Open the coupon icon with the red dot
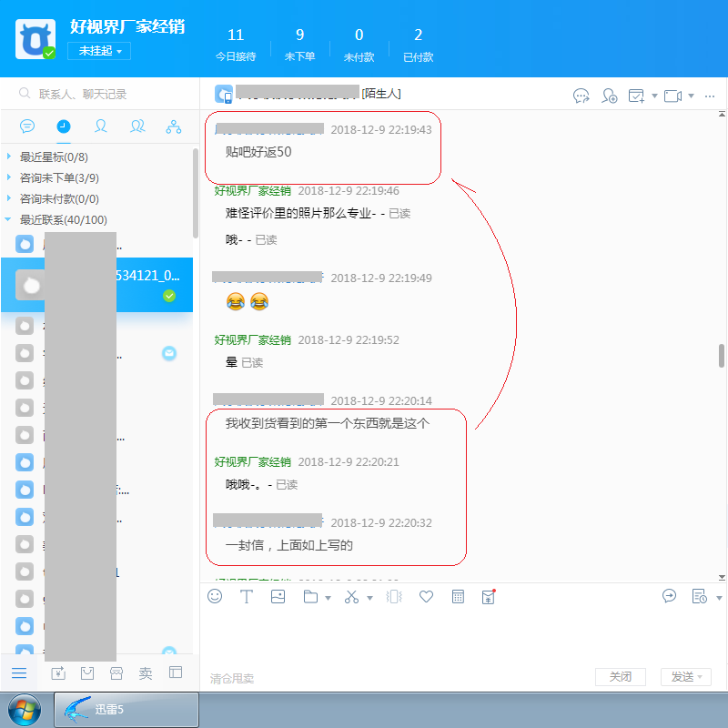Viewport: 728px width, 728px height. coord(489,597)
